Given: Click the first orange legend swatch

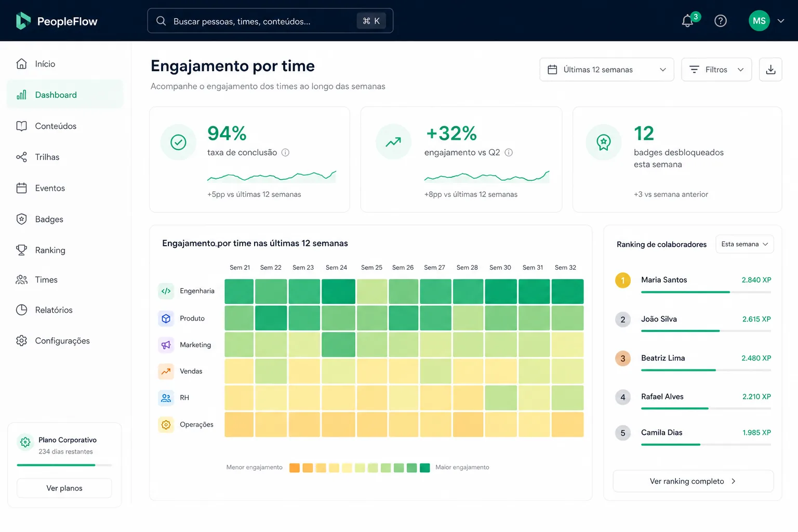Looking at the screenshot, I should click(295, 468).
